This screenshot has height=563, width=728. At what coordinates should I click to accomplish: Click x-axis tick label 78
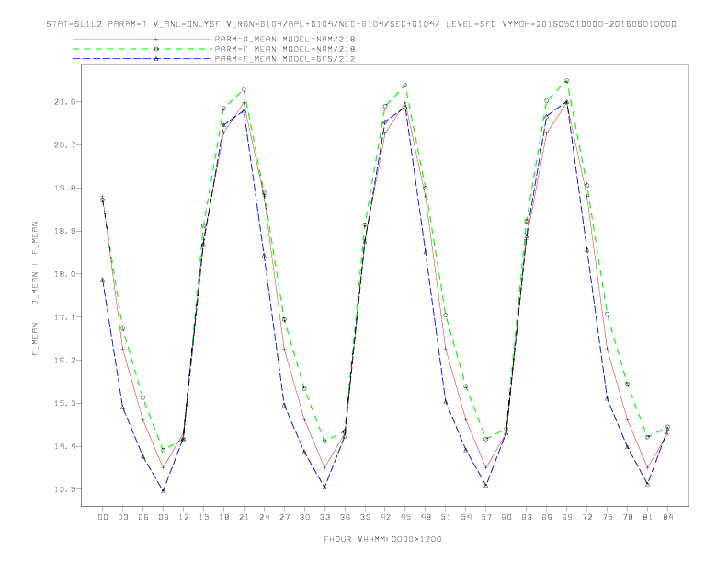click(x=628, y=517)
